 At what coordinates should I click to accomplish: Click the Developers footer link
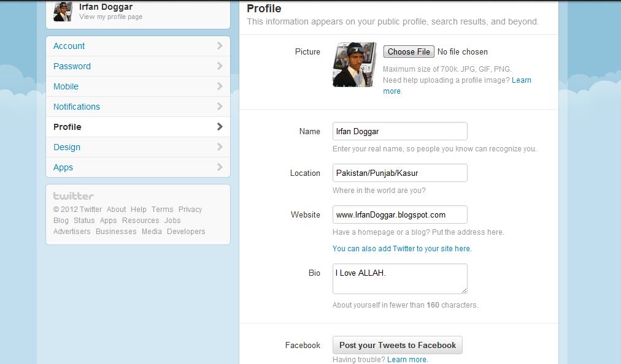tap(186, 232)
